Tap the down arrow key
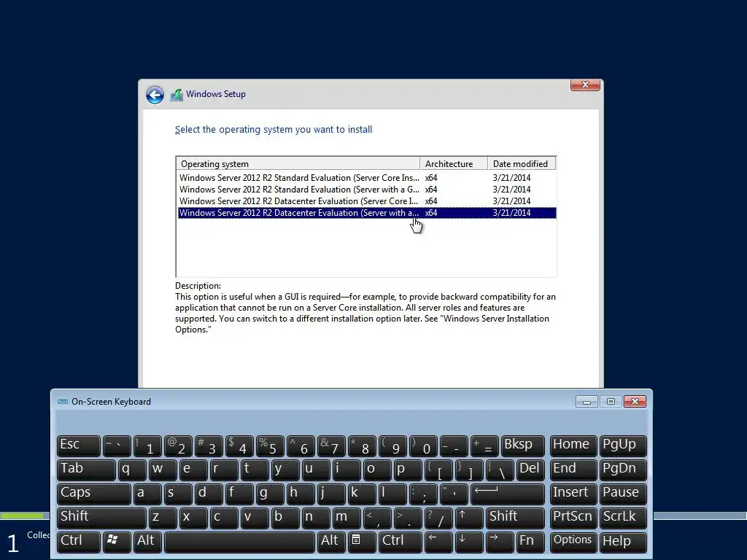The width and height of the screenshot is (747, 560). (469, 542)
